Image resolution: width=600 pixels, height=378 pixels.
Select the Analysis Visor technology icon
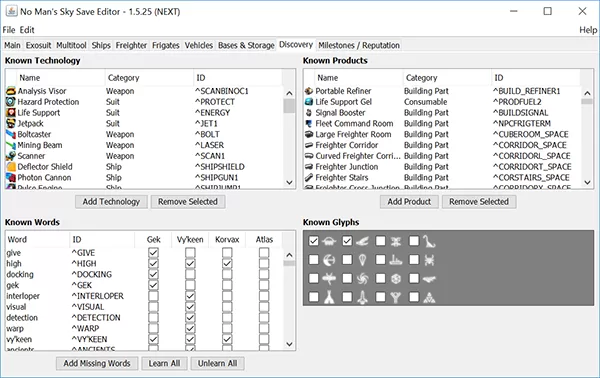(11, 91)
